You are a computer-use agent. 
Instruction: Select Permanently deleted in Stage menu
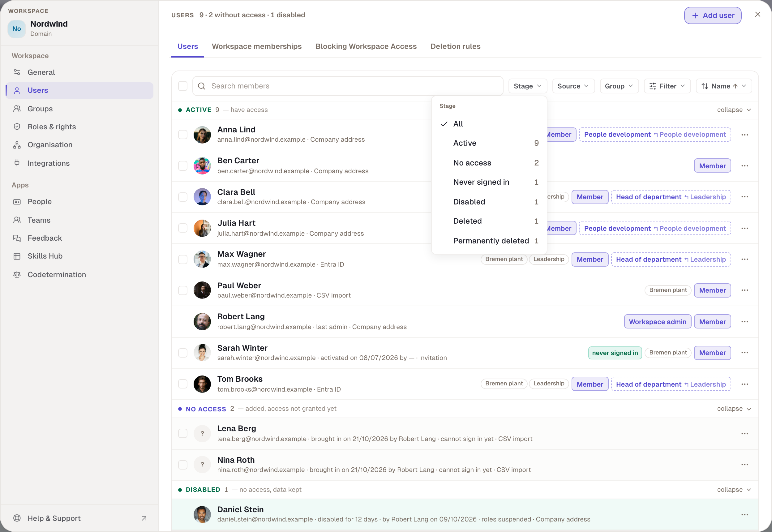point(489,241)
